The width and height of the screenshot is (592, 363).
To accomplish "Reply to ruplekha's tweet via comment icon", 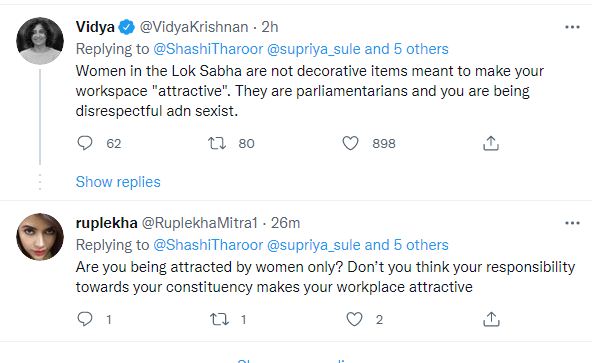I will (x=85, y=319).
